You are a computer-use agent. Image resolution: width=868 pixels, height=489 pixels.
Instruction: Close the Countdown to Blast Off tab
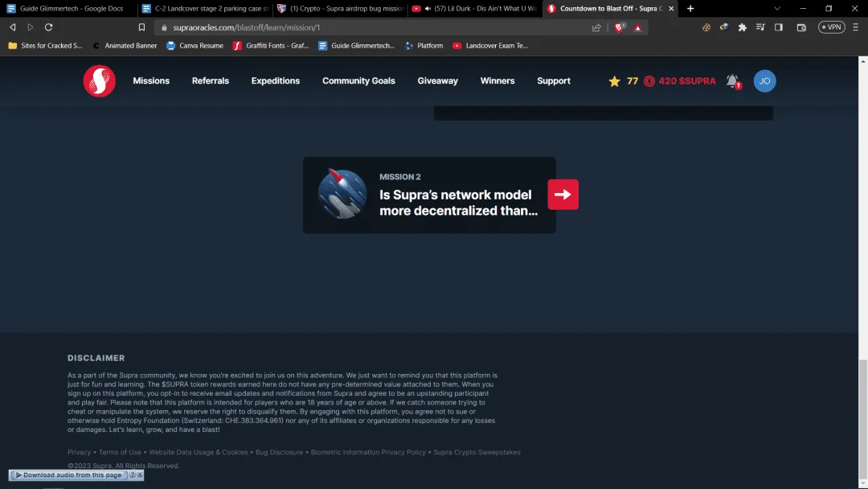pyautogui.click(x=671, y=8)
